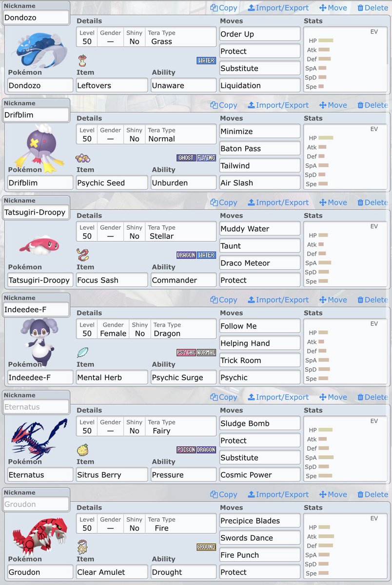The image size is (392, 585).
Task: Delete the Dondozo set
Action: (x=373, y=8)
